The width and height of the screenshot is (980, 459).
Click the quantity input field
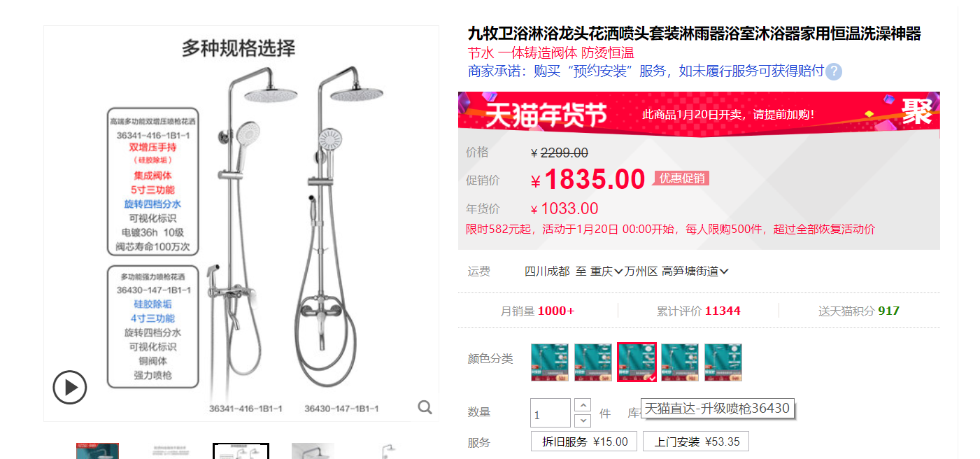(x=551, y=413)
